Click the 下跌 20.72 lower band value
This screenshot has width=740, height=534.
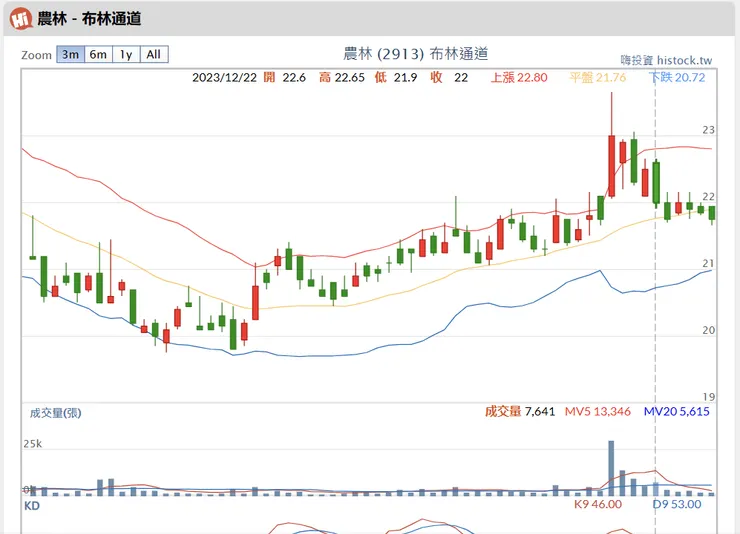[x=677, y=77]
